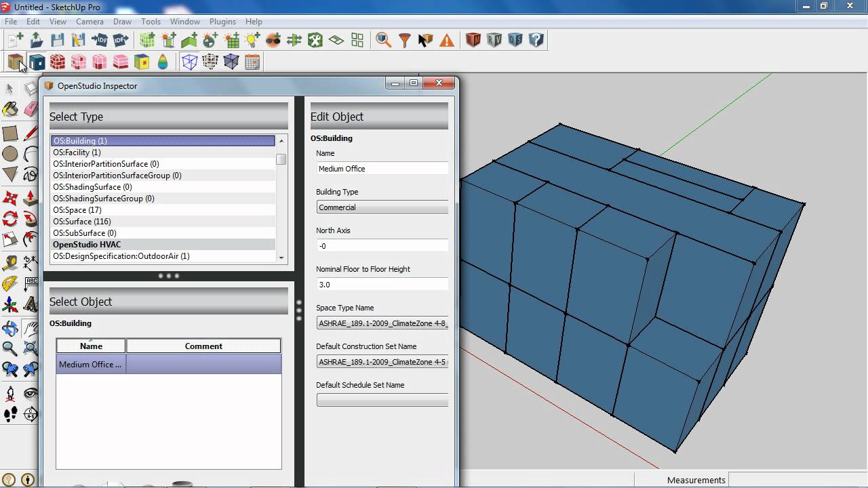
Task: Open the Surface Matching tool icon
Action: [x=294, y=40]
